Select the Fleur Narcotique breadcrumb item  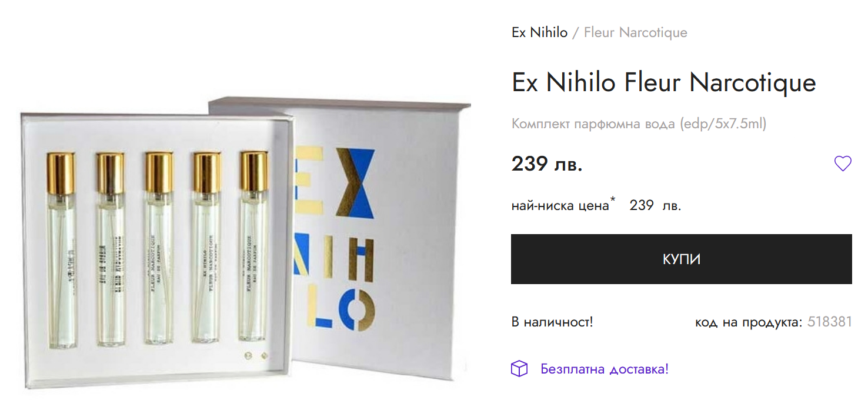[635, 32]
